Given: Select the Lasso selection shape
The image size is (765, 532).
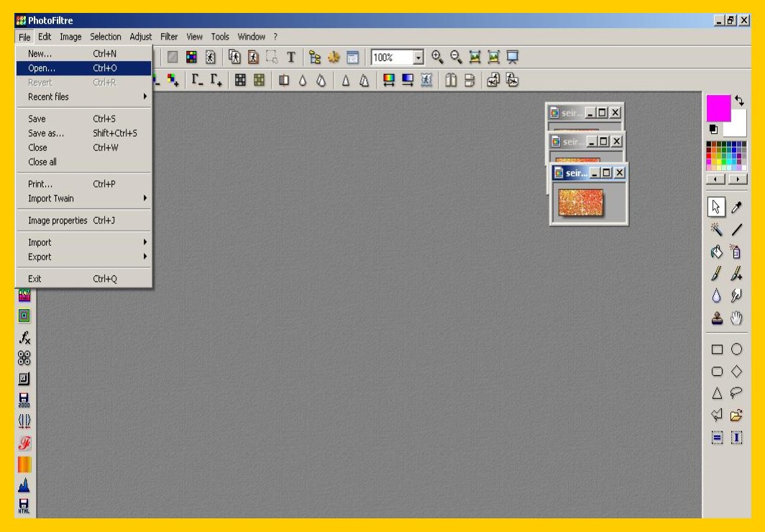Looking at the screenshot, I should click(736, 393).
